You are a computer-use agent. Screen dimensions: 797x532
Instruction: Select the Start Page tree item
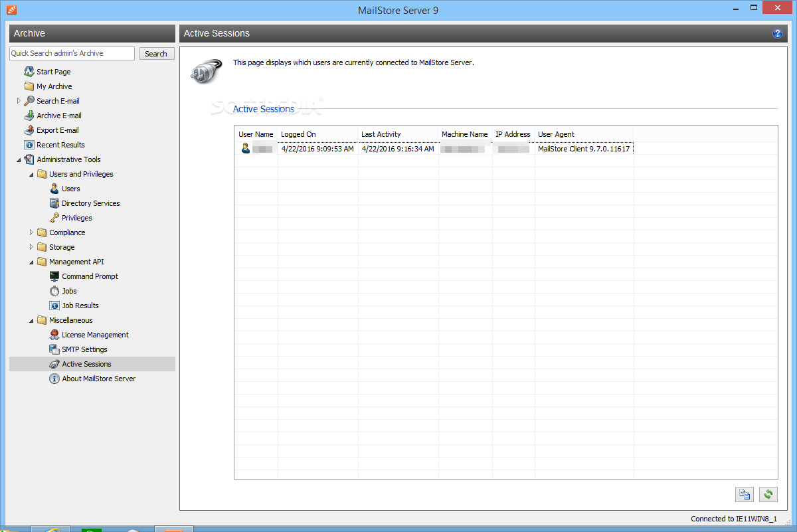[x=53, y=72]
